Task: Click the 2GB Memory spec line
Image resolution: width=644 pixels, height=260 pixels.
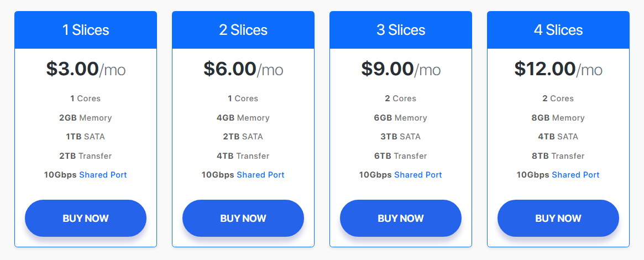Action: pyautogui.click(x=86, y=118)
